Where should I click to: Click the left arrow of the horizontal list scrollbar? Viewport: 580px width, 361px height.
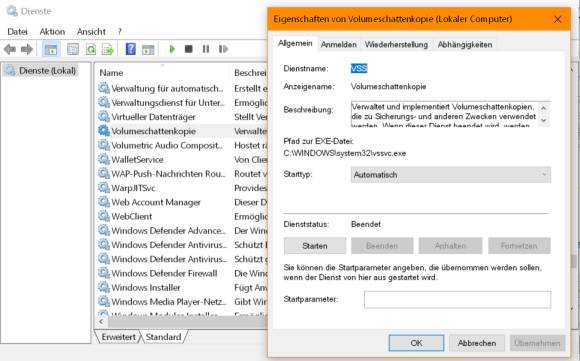(x=101, y=321)
